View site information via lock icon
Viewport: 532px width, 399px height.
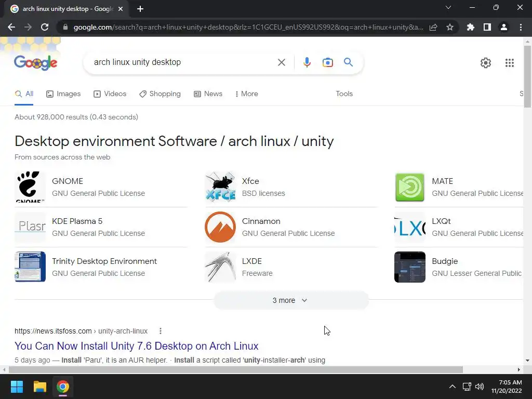point(65,27)
